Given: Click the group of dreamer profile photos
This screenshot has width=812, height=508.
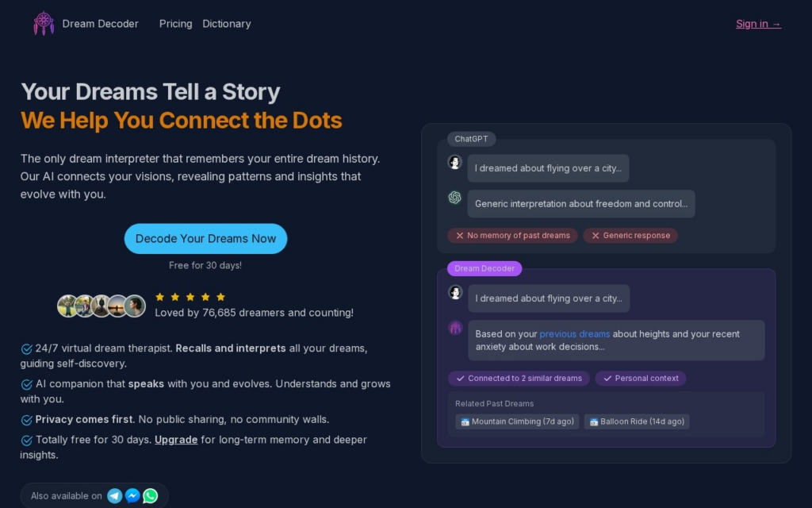Looking at the screenshot, I should pyautogui.click(x=101, y=306).
